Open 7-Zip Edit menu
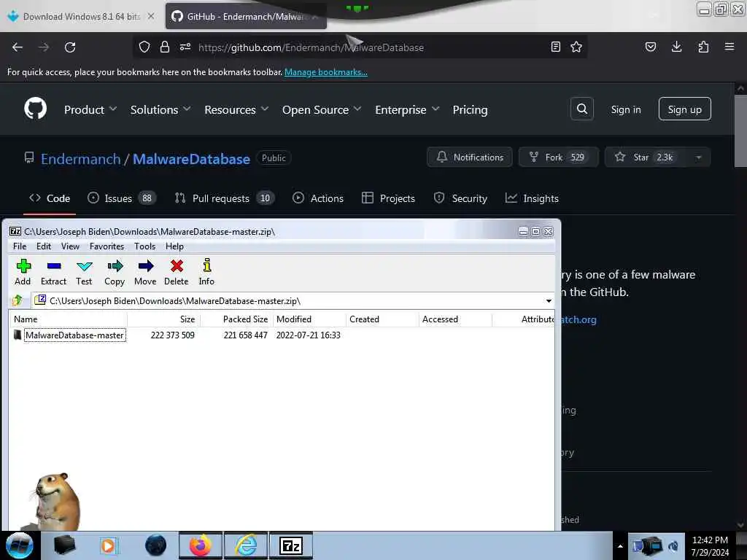This screenshot has height=560, width=747. click(43, 246)
